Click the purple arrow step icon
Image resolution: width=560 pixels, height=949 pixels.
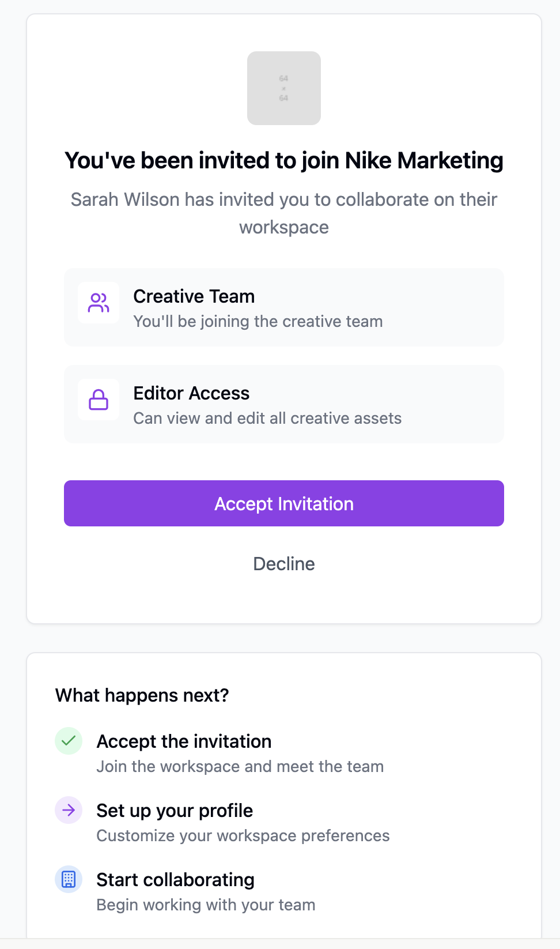pyautogui.click(x=69, y=810)
